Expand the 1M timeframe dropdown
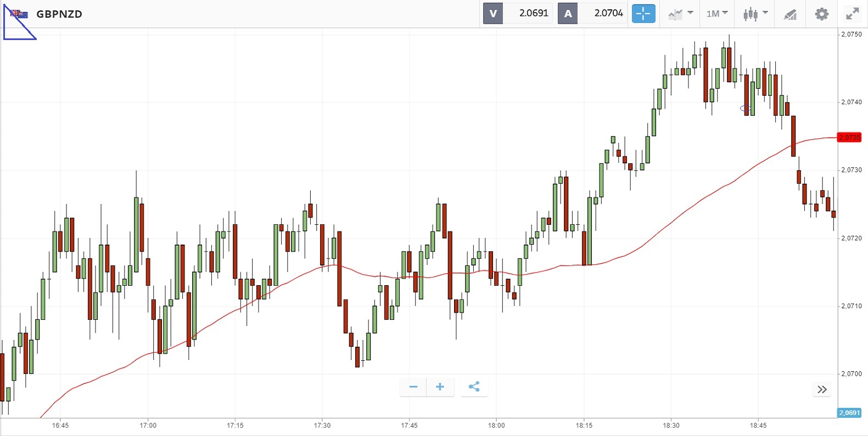 716,14
